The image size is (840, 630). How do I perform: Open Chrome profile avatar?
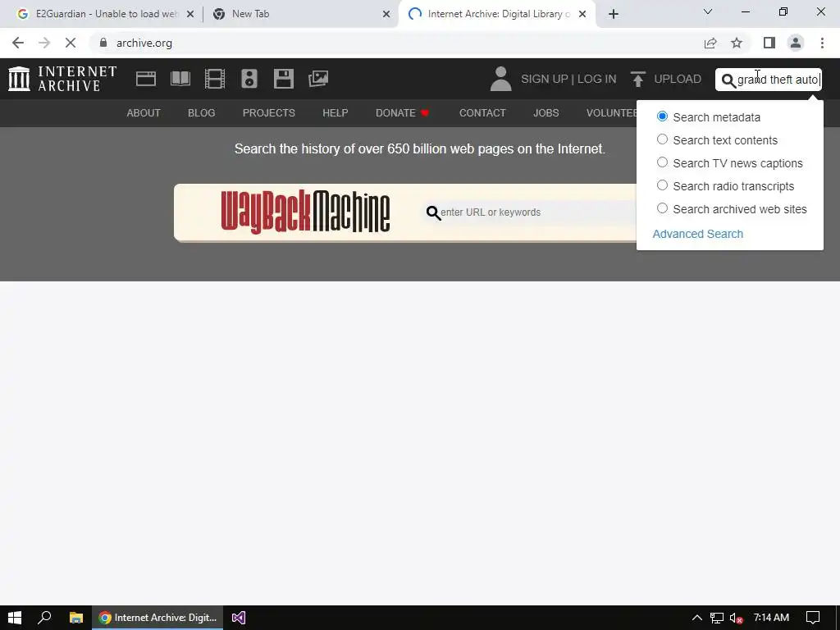point(796,43)
